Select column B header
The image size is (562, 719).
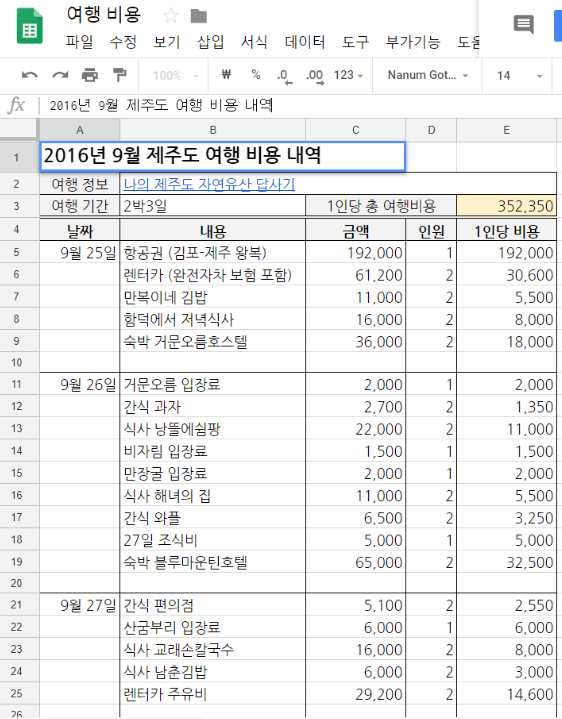pyautogui.click(x=213, y=130)
